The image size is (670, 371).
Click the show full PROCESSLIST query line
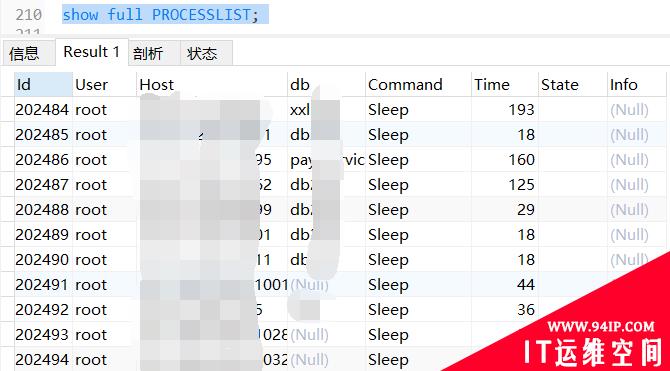tap(161, 15)
